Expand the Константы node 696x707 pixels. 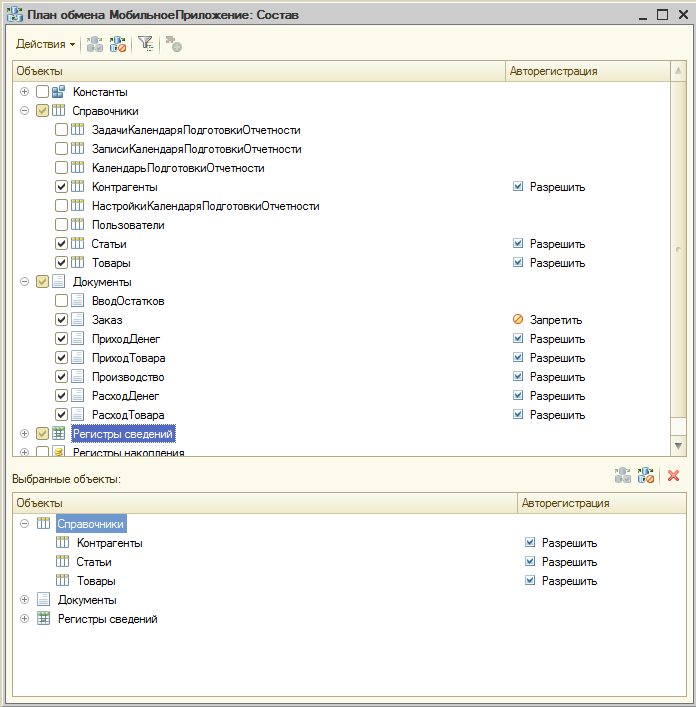[x=25, y=92]
